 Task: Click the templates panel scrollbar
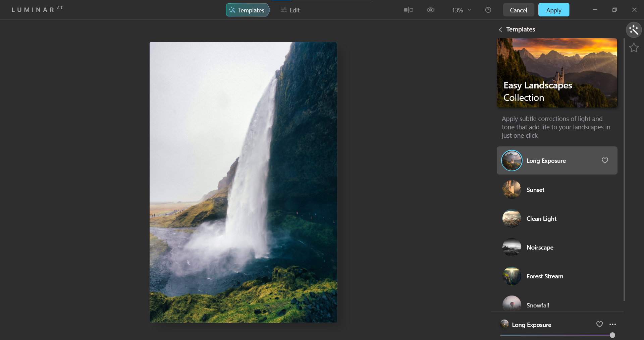624,169
